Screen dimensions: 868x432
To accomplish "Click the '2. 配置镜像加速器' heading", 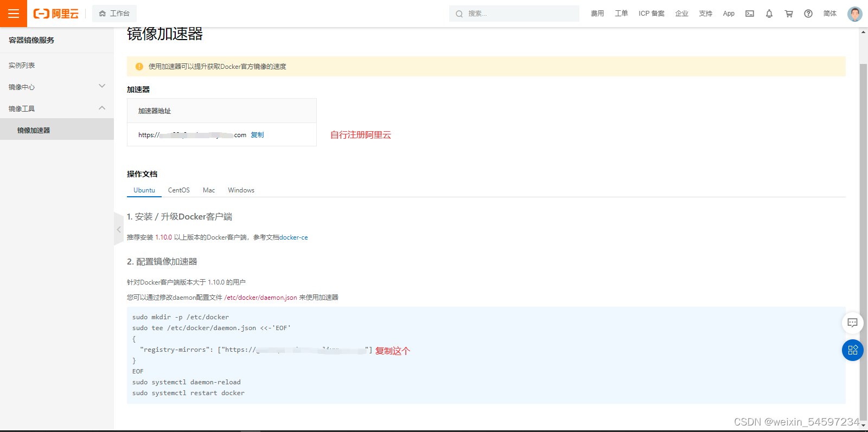I will click(x=162, y=262).
